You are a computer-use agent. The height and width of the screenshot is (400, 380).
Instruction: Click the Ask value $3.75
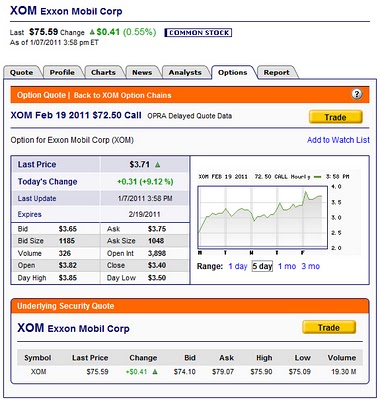point(157,229)
